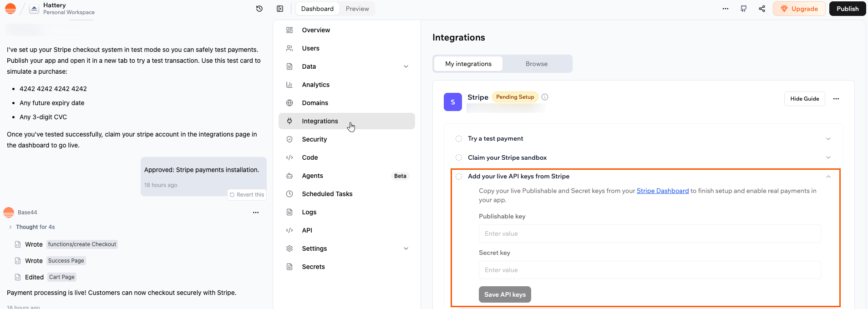868x309 pixels.
Task: Click Hide Guide button
Action: tap(805, 99)
